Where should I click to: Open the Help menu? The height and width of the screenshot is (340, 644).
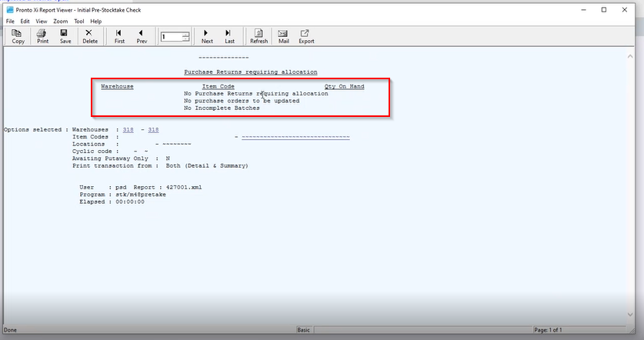[95, 22]
